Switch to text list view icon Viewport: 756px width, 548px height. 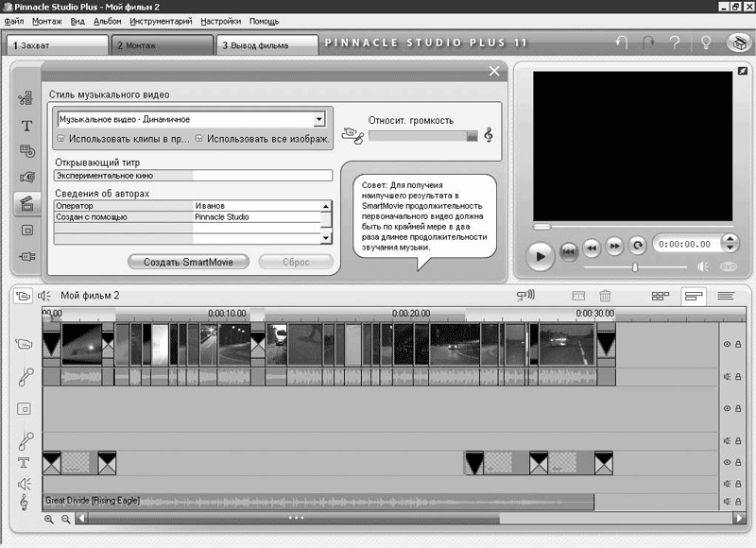coord(726,296)
